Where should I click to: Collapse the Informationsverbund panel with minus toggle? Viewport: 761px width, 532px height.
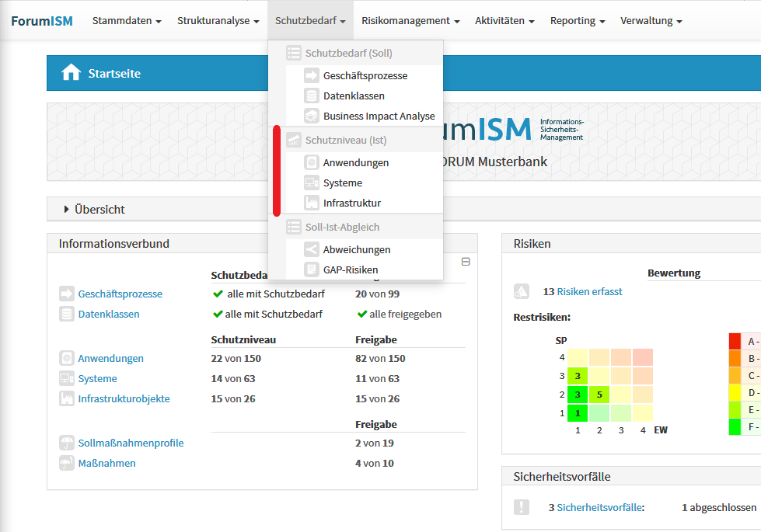(x=466, y=262)
